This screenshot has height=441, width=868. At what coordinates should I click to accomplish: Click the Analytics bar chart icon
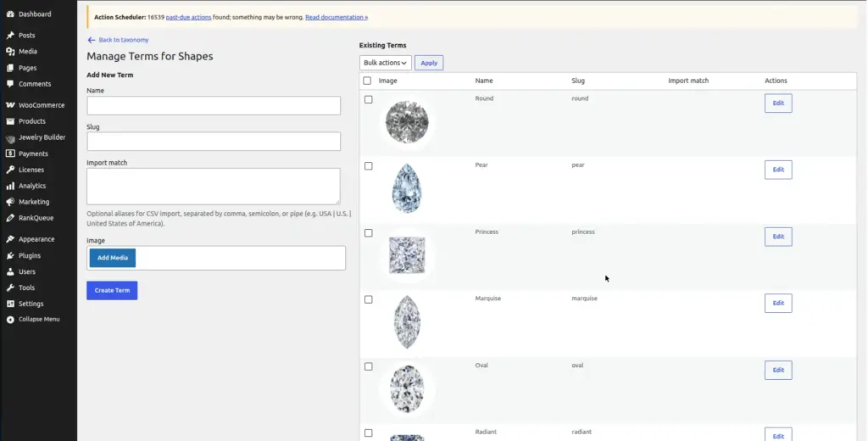click(10, 186)
